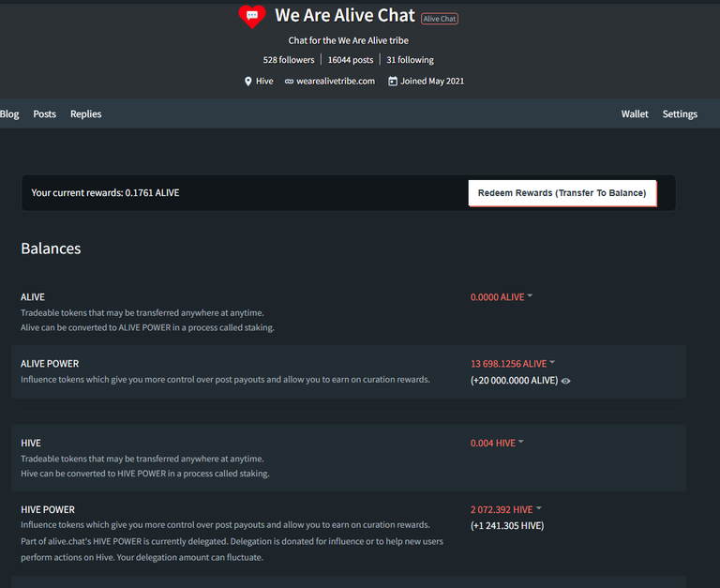Click the link icon beside wearealivetribe.com
The image size is (720, 588).
[x=289, y=82]
